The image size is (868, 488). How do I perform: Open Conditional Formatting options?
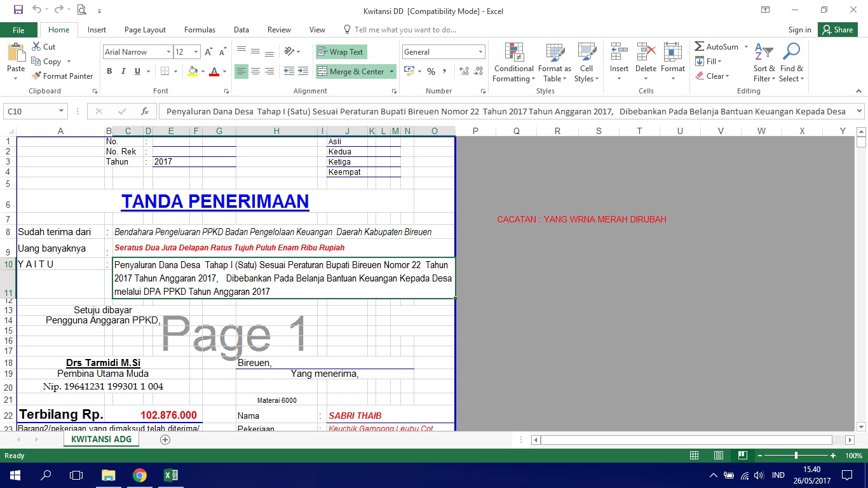513,62
